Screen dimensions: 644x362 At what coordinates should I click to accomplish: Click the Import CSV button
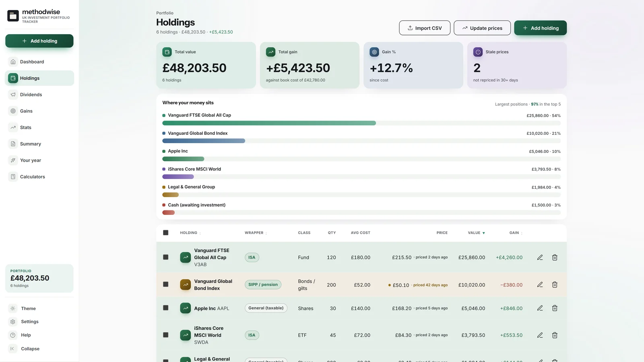(425, 28)
